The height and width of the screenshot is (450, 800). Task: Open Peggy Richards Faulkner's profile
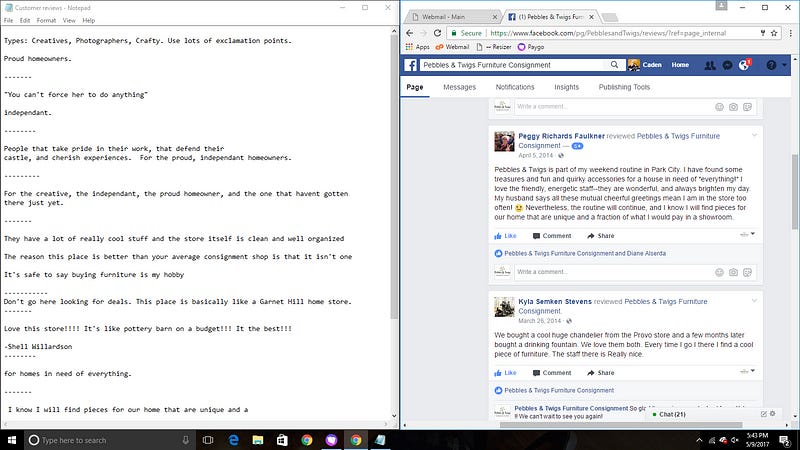point(561,136)
